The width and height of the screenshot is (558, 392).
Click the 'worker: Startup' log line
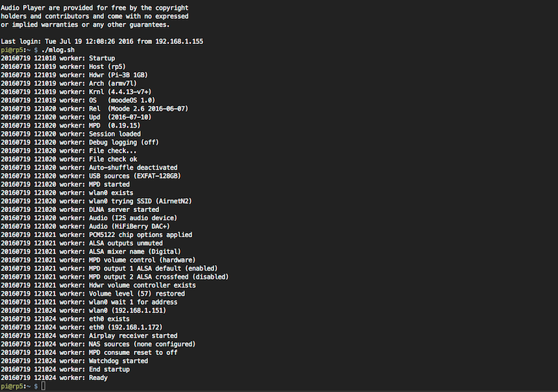click(58, 59)
